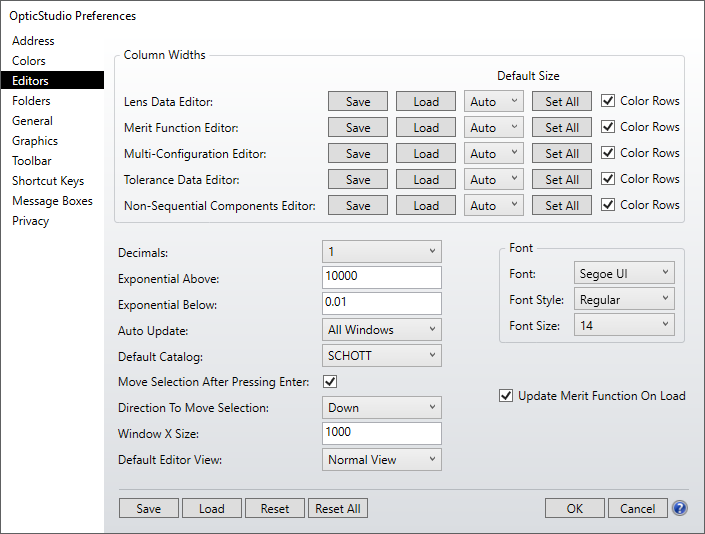This screenshot has width=705, height=534.
Task: Click Save for Lens Data Editor widths
Action: [x=358, y=102]
